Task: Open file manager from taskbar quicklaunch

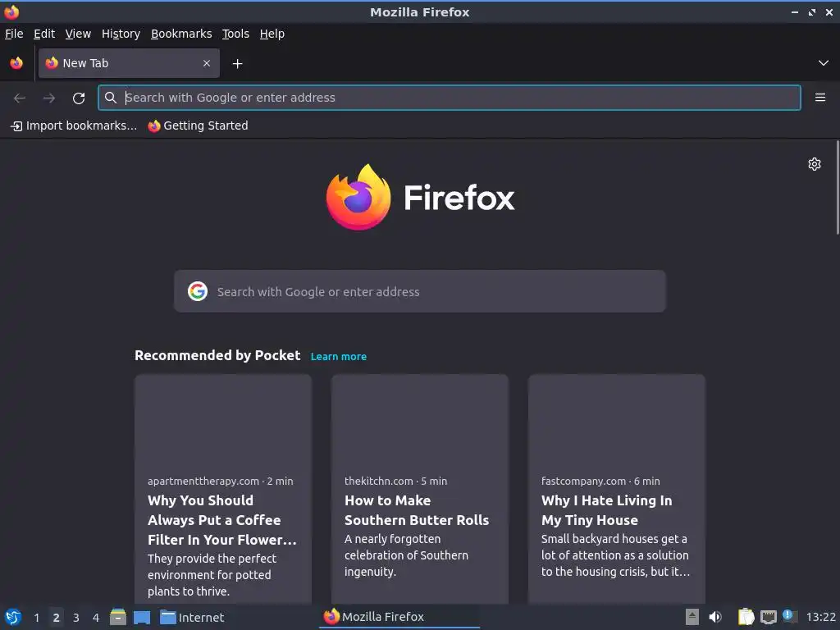Action: click(x=118, y=617)
